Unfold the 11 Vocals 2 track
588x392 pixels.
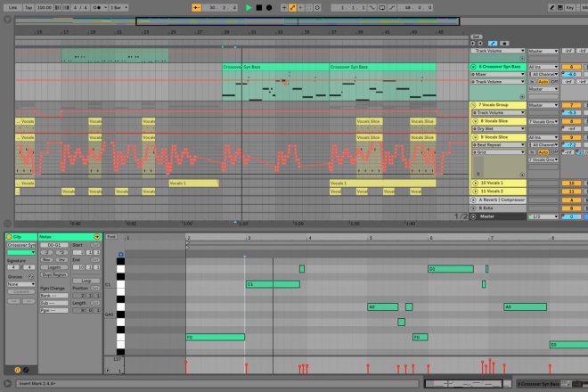click(475, 192)
